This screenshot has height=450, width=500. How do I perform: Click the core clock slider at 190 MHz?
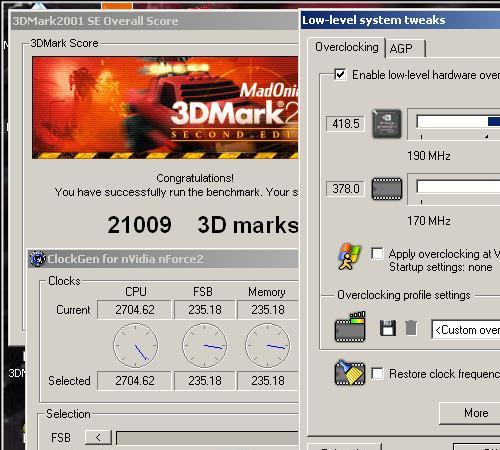(x=458, y=121)
